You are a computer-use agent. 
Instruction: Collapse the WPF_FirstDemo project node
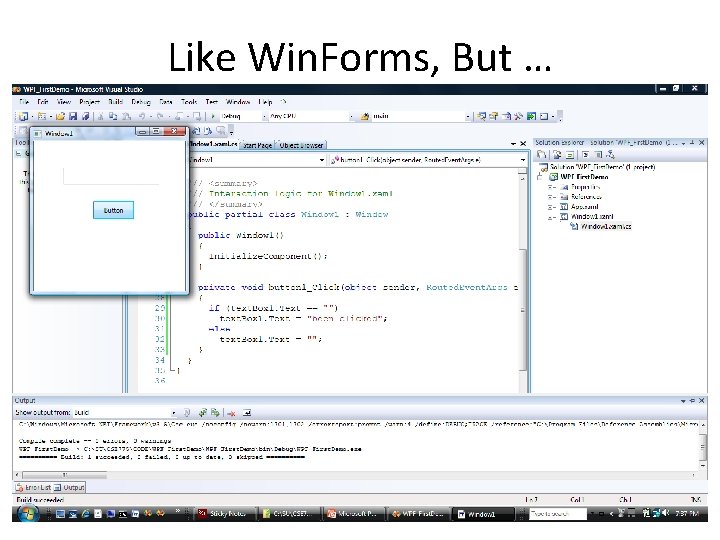tap(541, 177)
